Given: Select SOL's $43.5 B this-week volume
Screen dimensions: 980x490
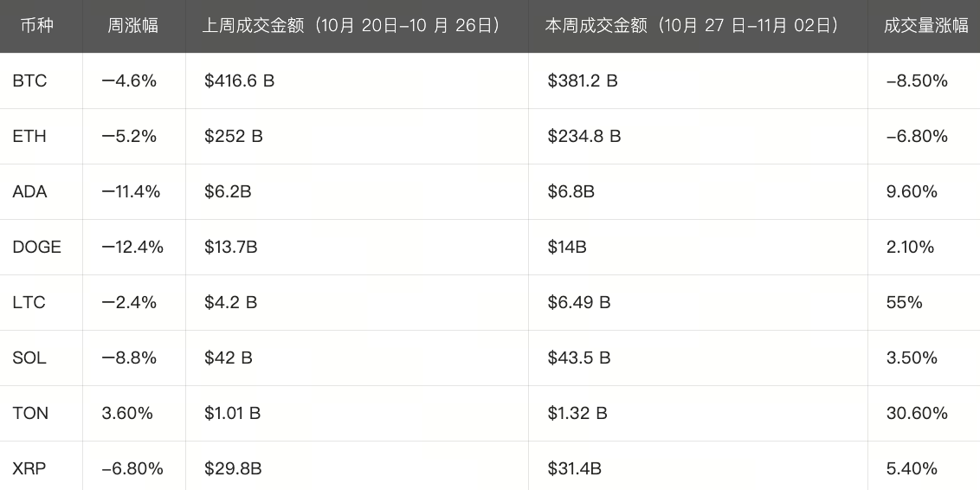Looking at the screenshot, I should (579, 358).
